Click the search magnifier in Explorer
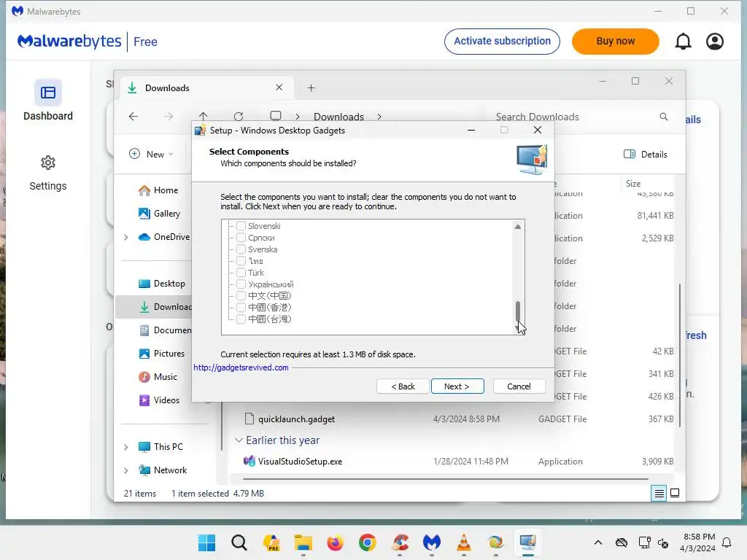 [x=664, y=117]
